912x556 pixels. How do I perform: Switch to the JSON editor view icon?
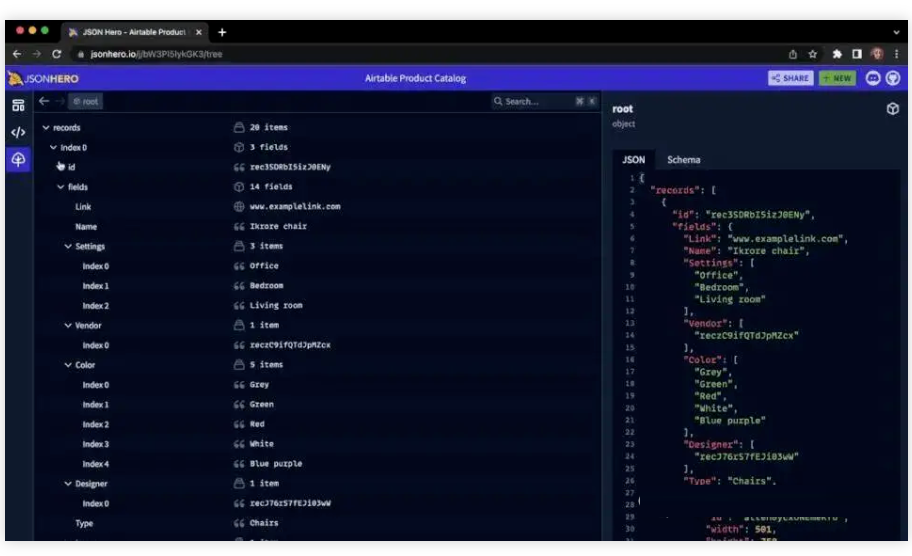pyautogui.click(x=18, y=132)
